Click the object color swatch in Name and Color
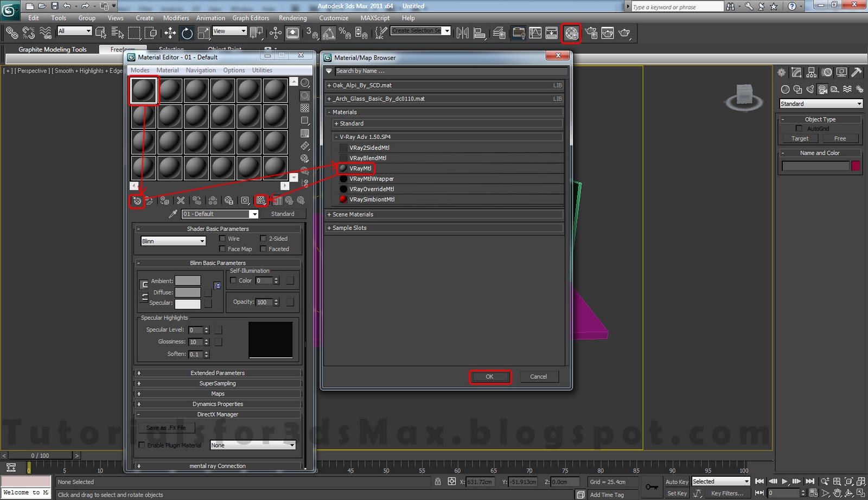Viewport: 868px width, 500px height. pos(856,166)
